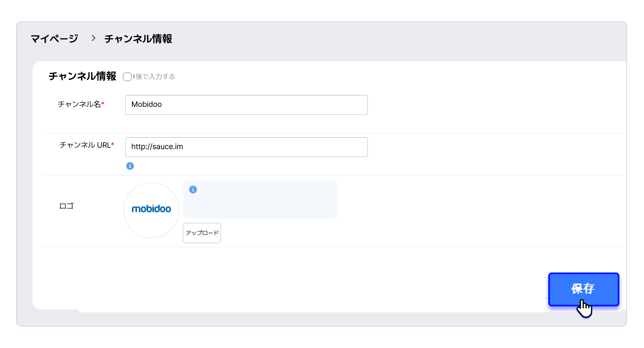Click the ロゴ row label
Screen dimensions: 644x348
67,206
